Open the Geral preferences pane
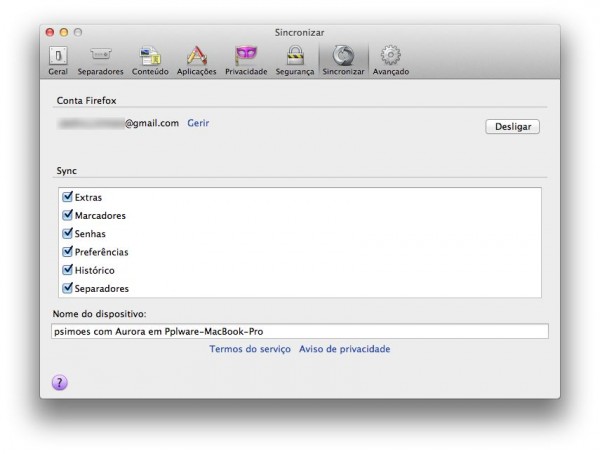Viewport: 600px width, 454px height. (58, 60)
